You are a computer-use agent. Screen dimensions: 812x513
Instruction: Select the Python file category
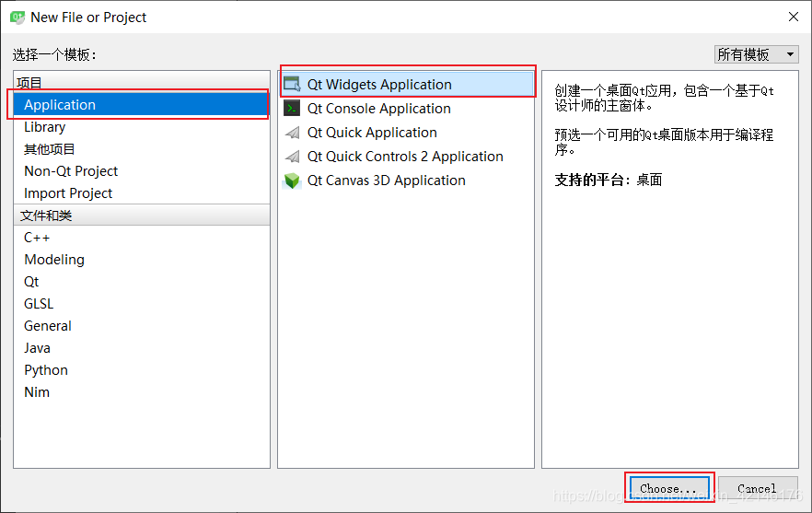(x=142, y=370)
